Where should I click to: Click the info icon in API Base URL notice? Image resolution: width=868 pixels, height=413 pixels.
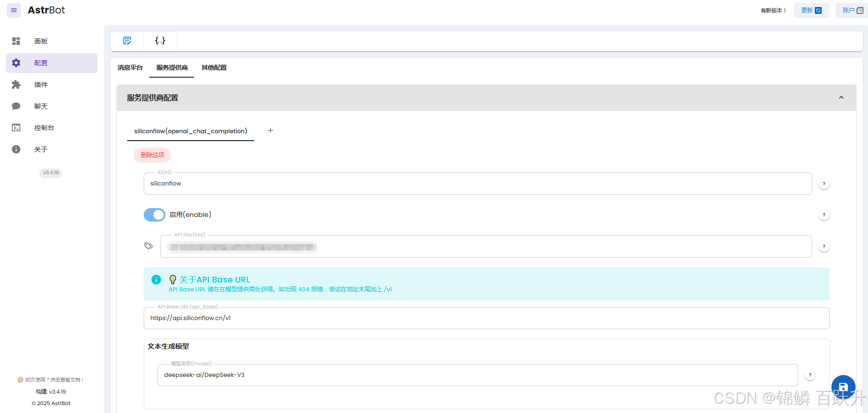click(156, 279)
